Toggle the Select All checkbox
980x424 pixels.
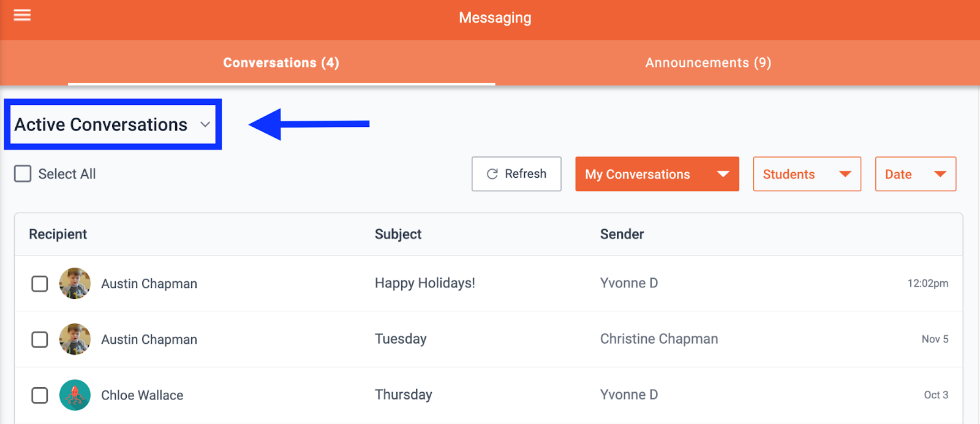pos(23,174)
